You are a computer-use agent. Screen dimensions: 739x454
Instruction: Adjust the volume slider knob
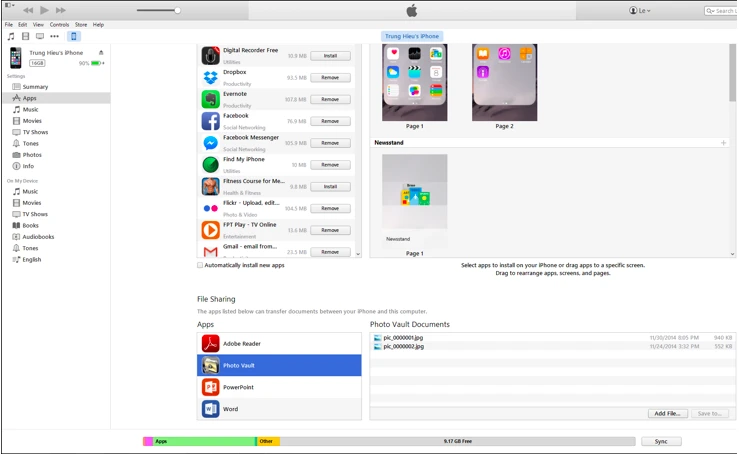click(177, 10)
